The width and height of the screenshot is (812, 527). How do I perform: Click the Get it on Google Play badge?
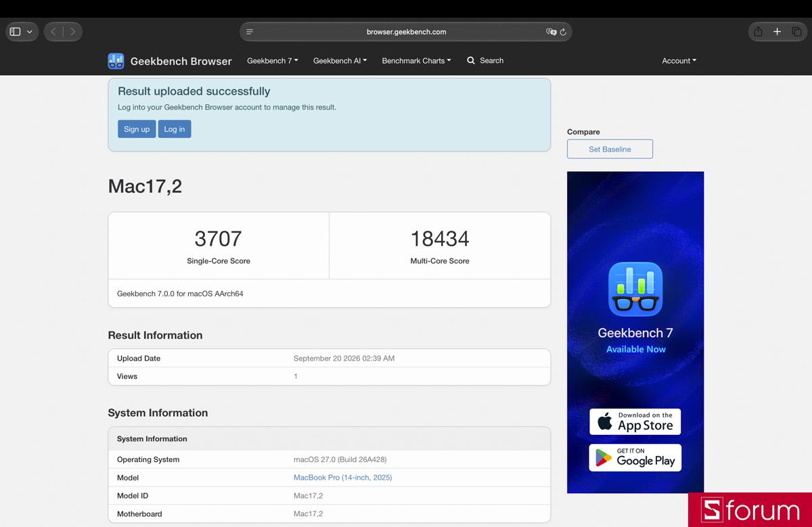pos(635,458)
